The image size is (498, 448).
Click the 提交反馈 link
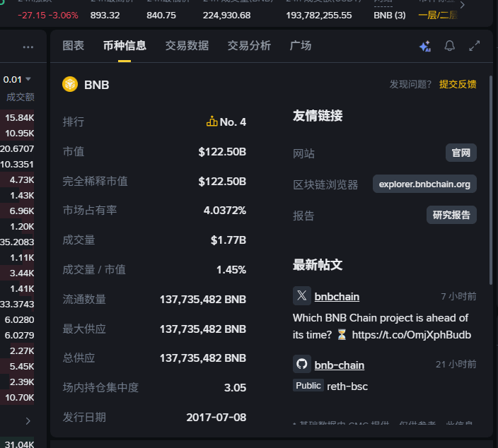(x=458, y=84)
